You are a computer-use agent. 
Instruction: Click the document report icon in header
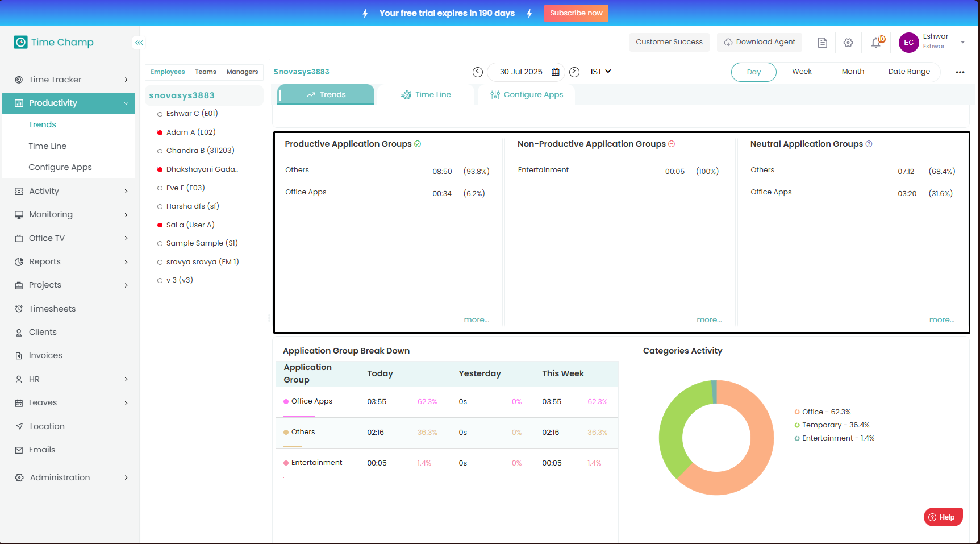[822, 43]
